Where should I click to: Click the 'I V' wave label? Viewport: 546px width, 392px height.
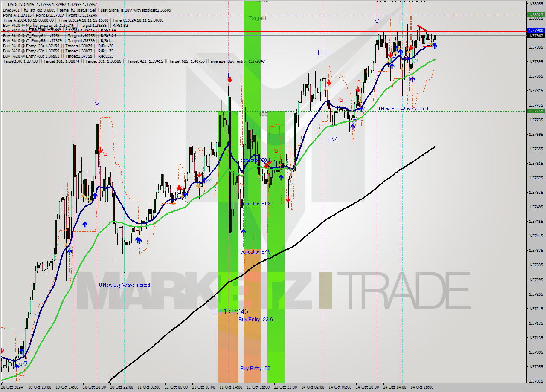tap(332, 139)
